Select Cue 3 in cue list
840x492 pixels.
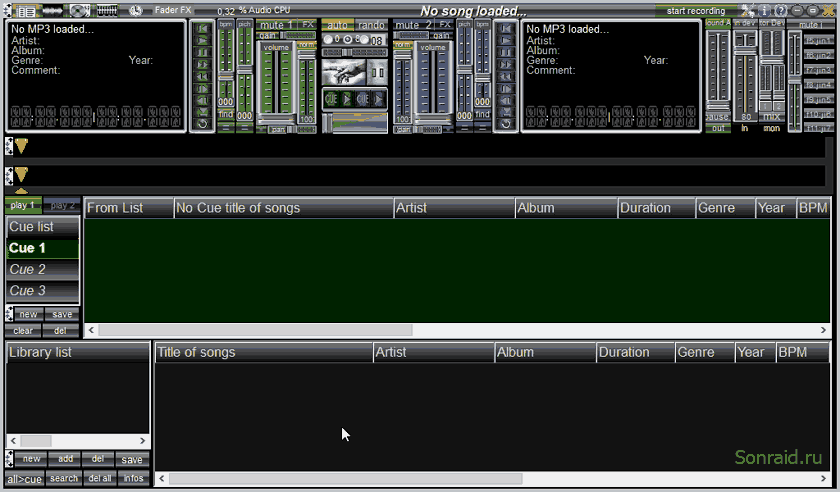(x=43, y=290)
